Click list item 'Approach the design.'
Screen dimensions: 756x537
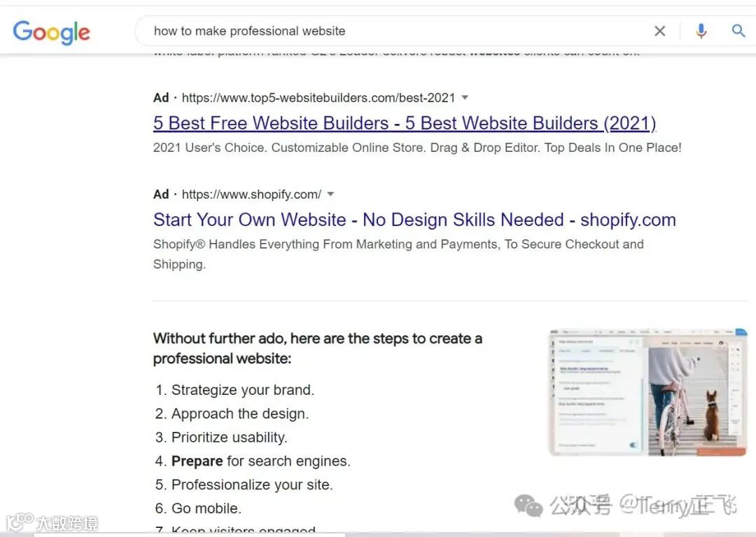[x=240, y=414]
